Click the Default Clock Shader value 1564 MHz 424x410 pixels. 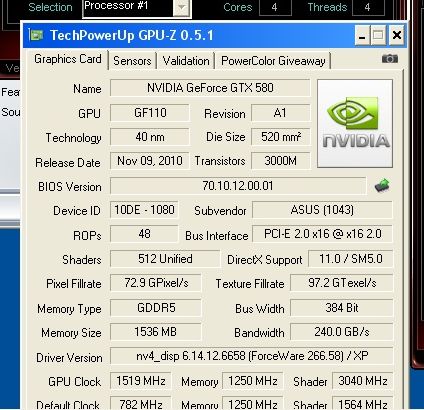coord(363,404)
